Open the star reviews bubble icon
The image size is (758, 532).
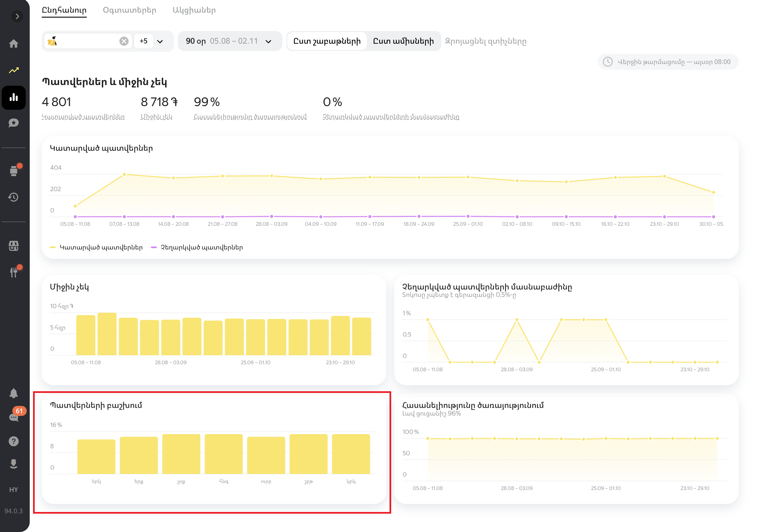point(14,123)
